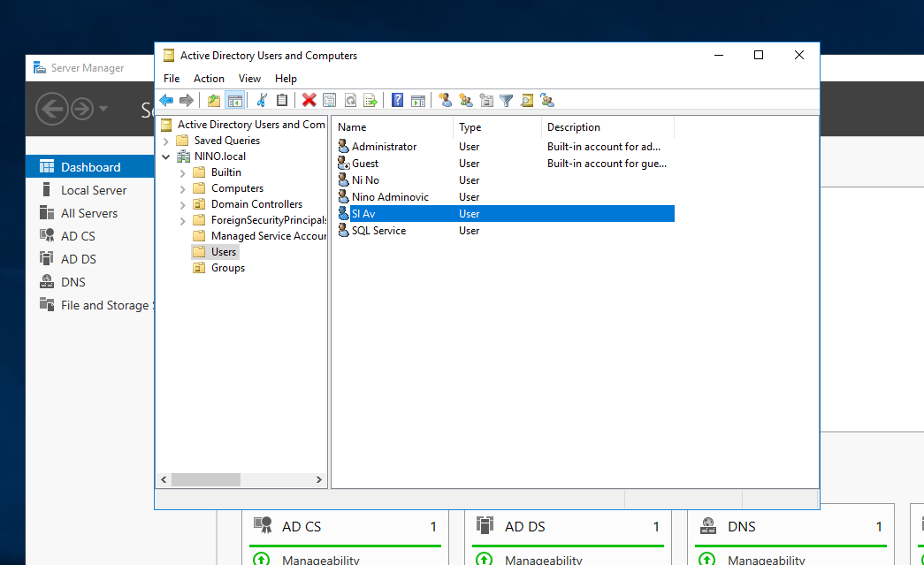Open AD CS in Server Manager sidebar

[89, 236]
